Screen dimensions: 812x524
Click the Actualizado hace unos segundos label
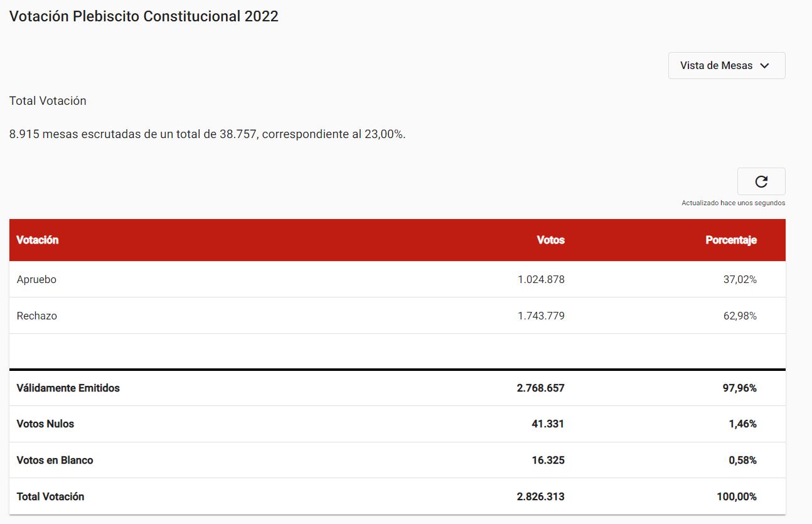point(733,203)
